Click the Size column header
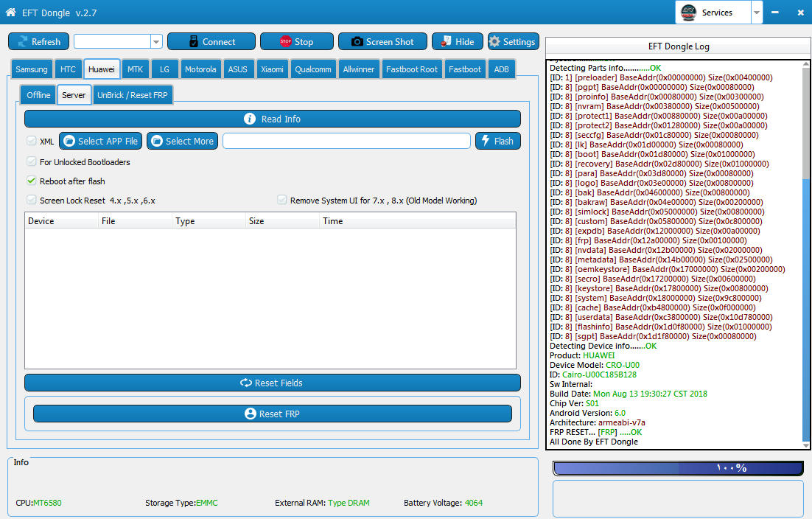Viewport: 812px width, 519px height. 282,221
